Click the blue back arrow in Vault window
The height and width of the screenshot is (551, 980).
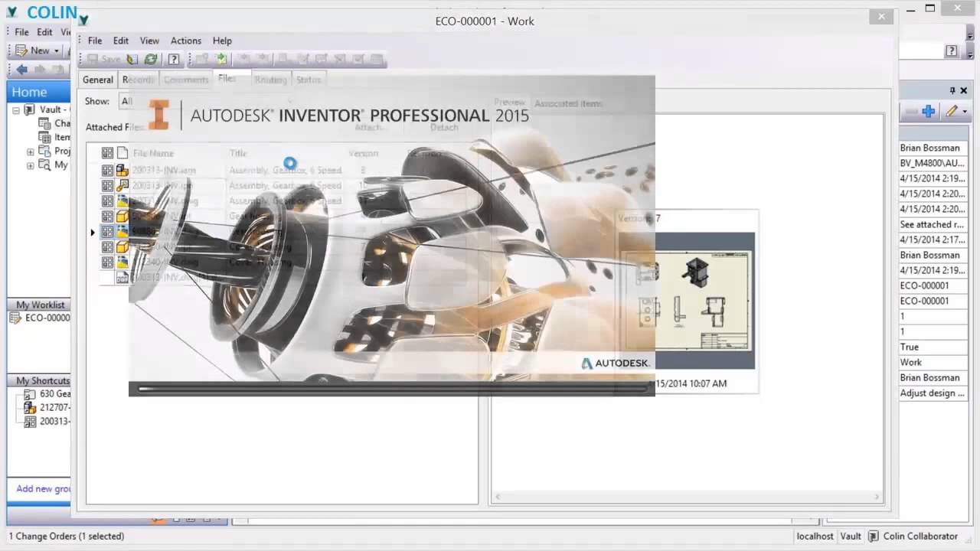(21, 70)
